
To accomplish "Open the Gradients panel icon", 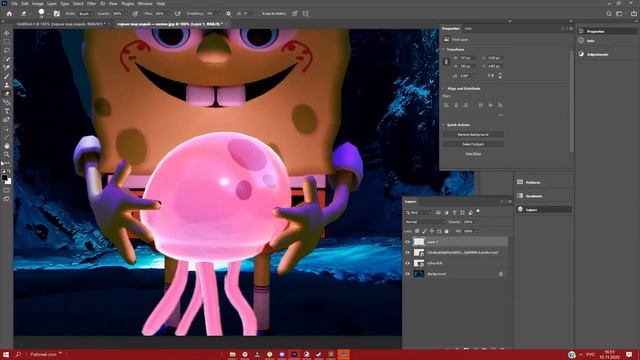I will [x=520, y=196].
